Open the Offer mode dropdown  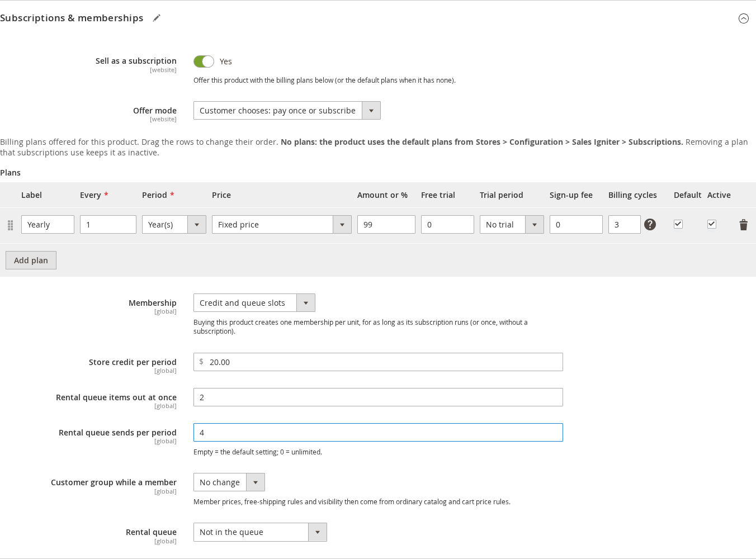(x=287, y=111)
